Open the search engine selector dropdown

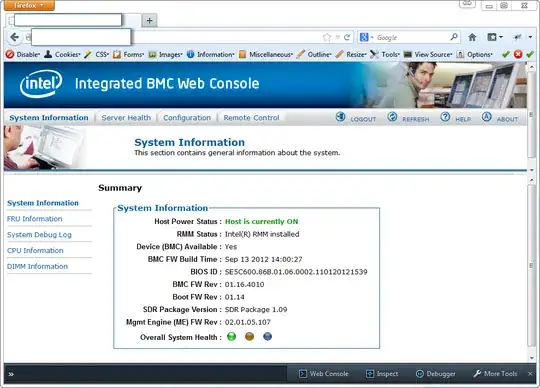click(366, 37)
